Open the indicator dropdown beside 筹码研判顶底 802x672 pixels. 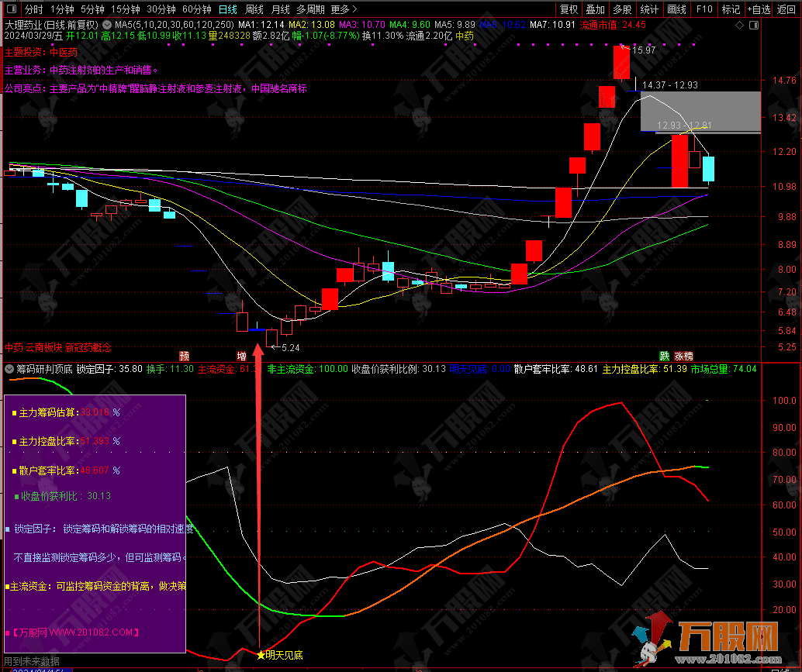click(x=9, y=368)
